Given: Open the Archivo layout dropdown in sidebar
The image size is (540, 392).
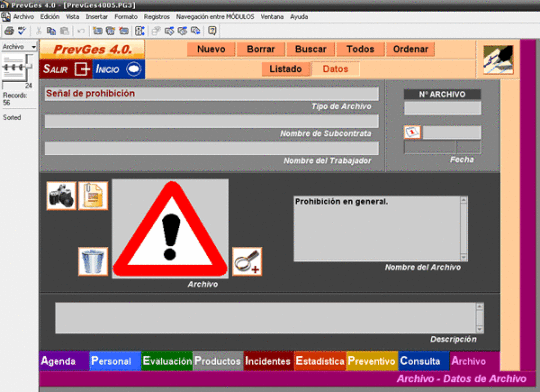Looking at the screenshot, I should point(19,47).
